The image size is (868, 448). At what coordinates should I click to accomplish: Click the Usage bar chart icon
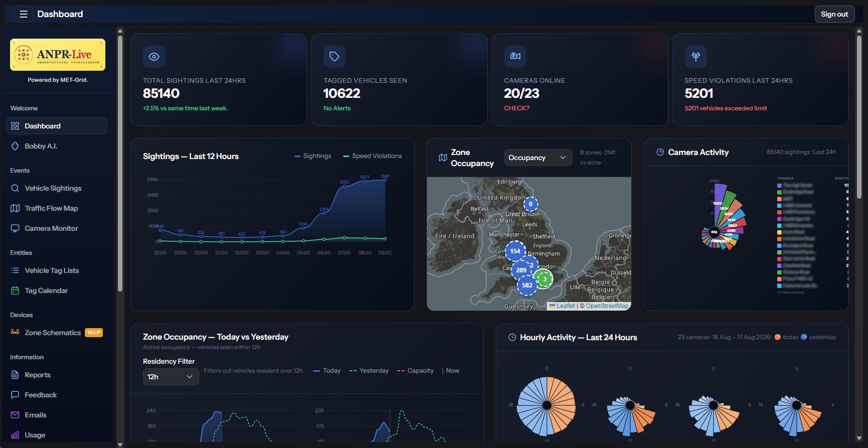(x=15, y=435)
